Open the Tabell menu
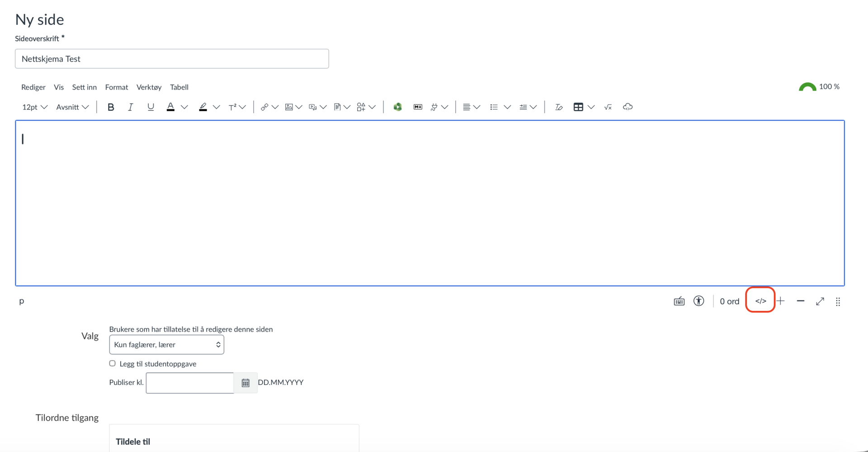 pyautogui.click(x=179, y=87)
